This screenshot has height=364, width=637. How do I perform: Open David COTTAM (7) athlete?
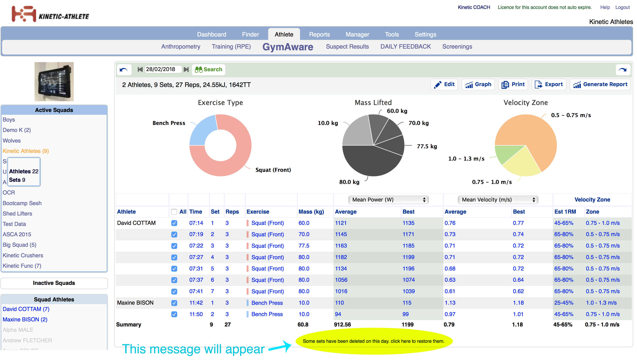[x=26, y=309]
